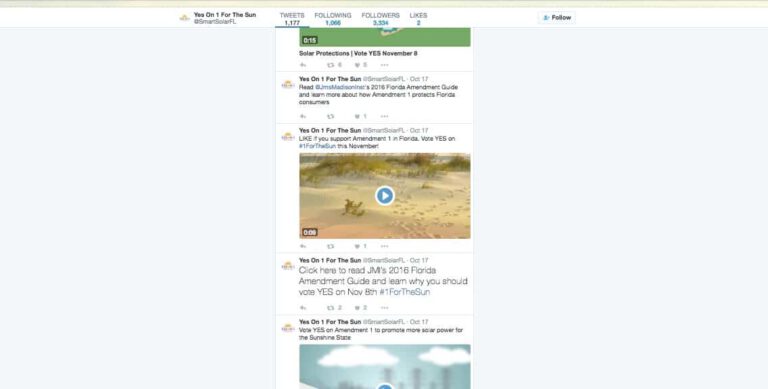Viewport: 768px width, 389px height.
Task: Open the beach dunes video thumbnail
Action: (385, 196)
